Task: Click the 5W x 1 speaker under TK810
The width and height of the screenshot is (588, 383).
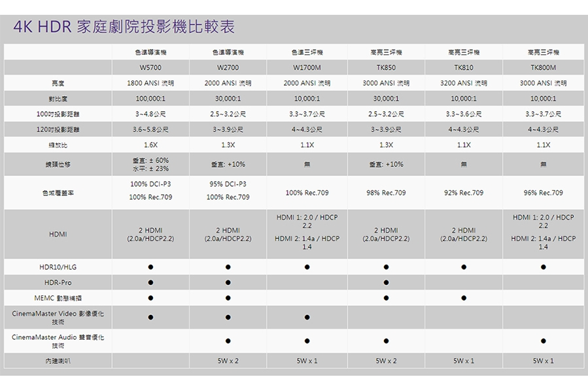Action: (x=464, y=361)
